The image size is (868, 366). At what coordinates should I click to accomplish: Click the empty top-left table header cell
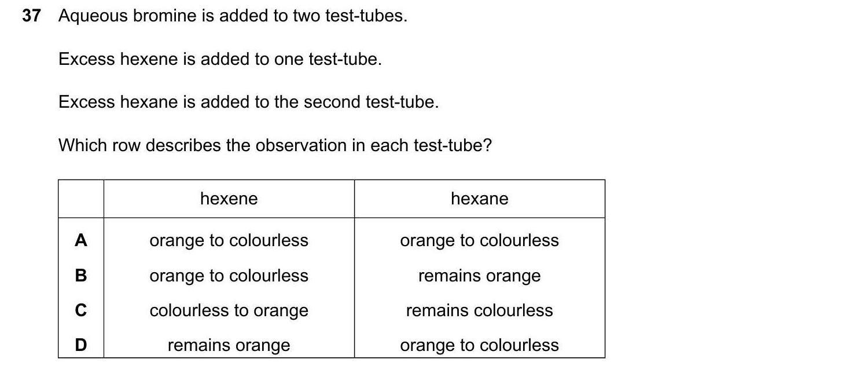pyautogui.click(x=81, y=199)
